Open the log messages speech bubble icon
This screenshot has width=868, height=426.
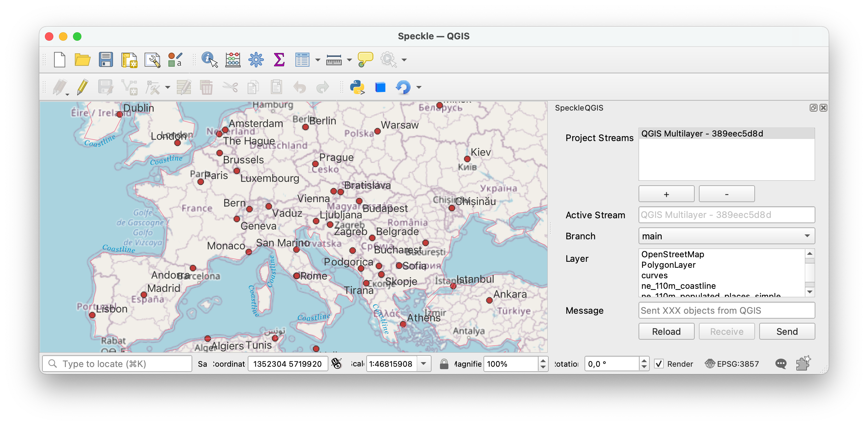pyautogui.click(x=781, y=364)
